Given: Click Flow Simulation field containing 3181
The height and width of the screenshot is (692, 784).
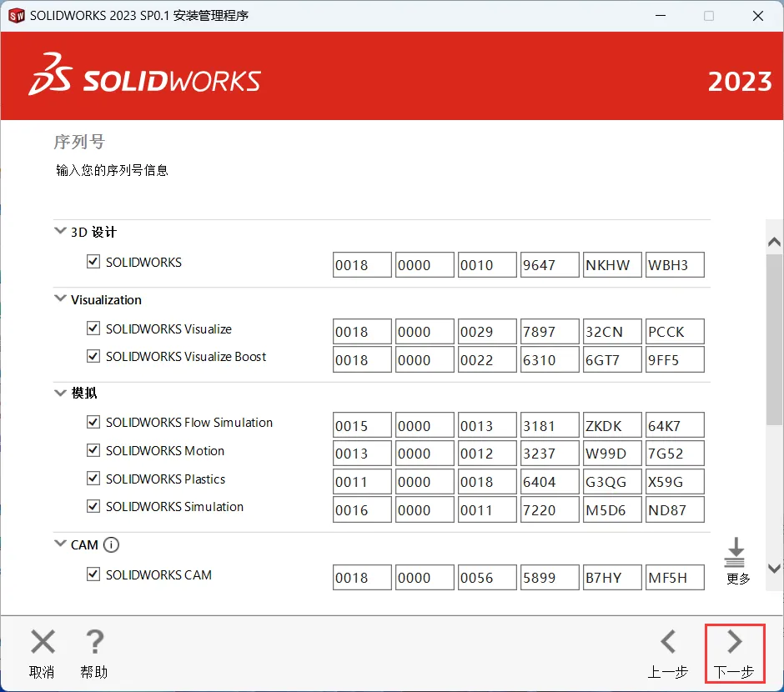Looking at the screenshot, I should pyautogui.click(x=550, y=425).
